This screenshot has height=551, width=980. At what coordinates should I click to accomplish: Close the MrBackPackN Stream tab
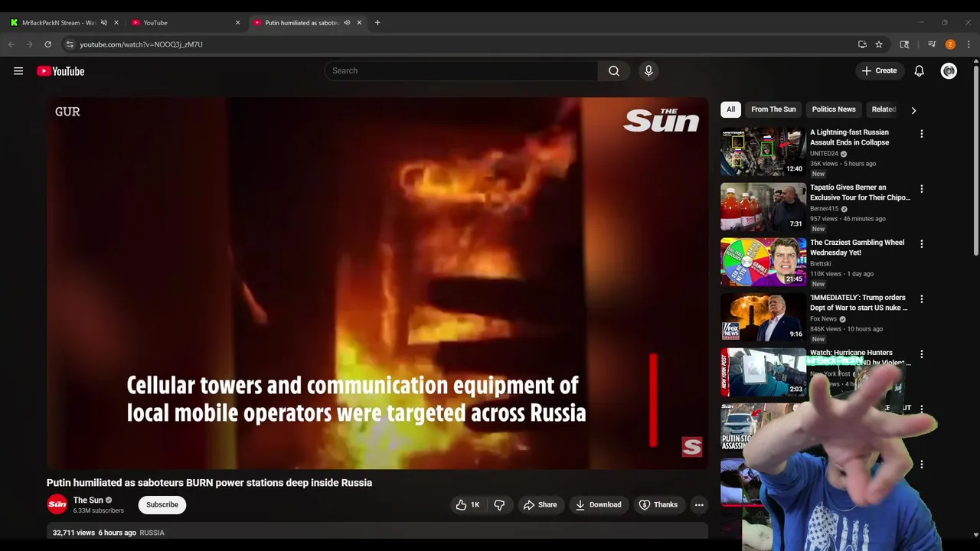[116, 22]
